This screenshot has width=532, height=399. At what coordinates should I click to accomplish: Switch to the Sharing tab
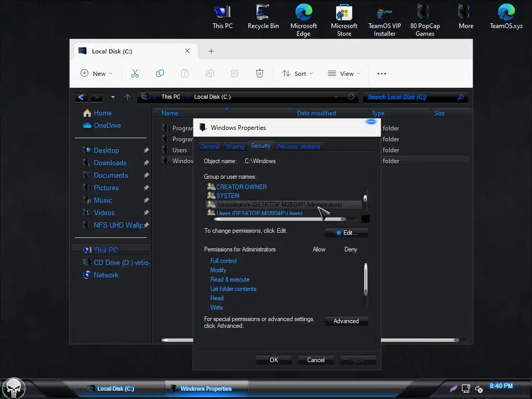pyautogui.click(x=235, y=146)
